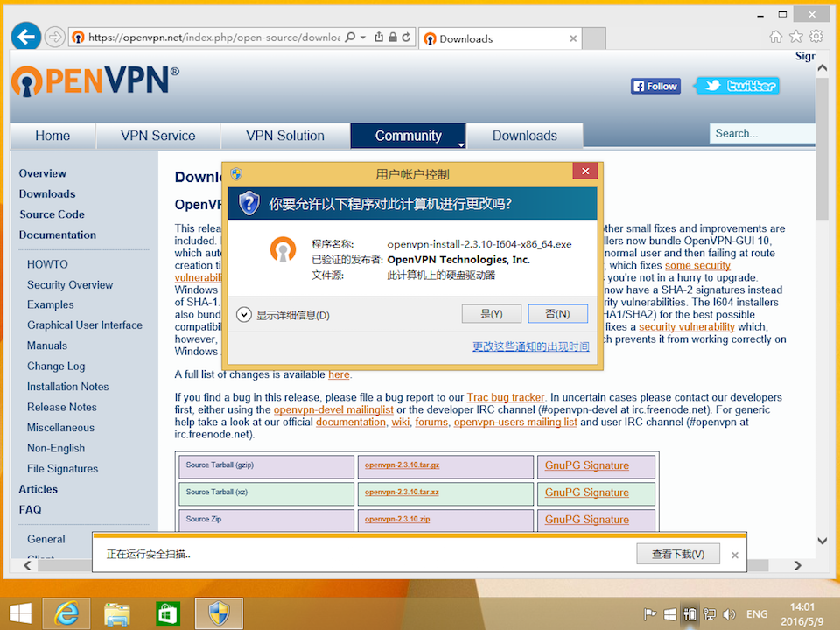Click 否(N) to deny the program
The width and height of the screenshot is (840, 630).
coord(557,314)
